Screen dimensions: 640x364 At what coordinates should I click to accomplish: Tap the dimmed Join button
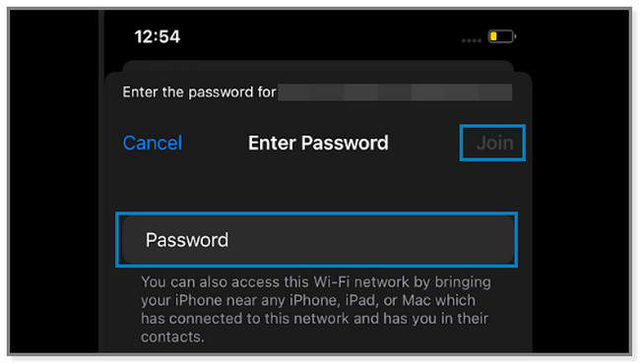494,143
